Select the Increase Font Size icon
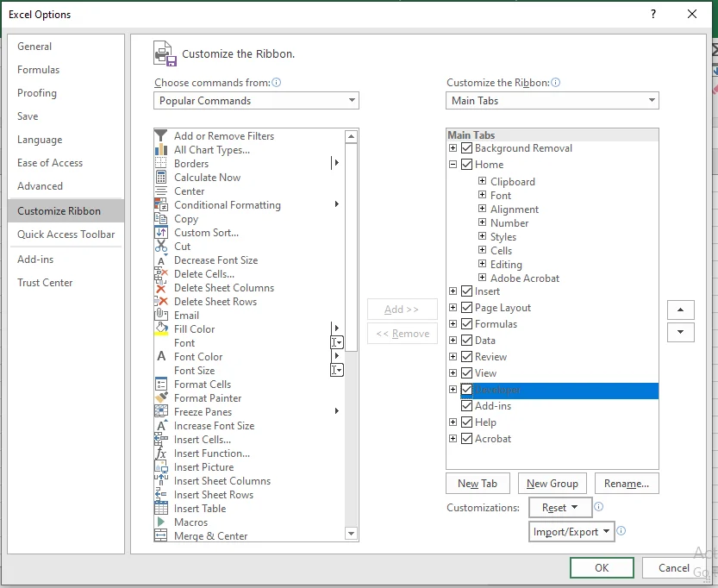This screenshot has height=588, width=718. [160, 425]
